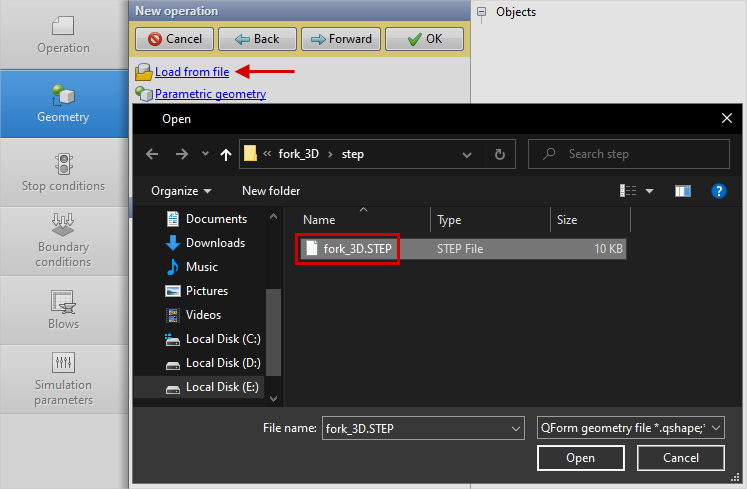Open the File name dropdown arrow
Viewport: 747px width, 489px height.
point(515,428)
